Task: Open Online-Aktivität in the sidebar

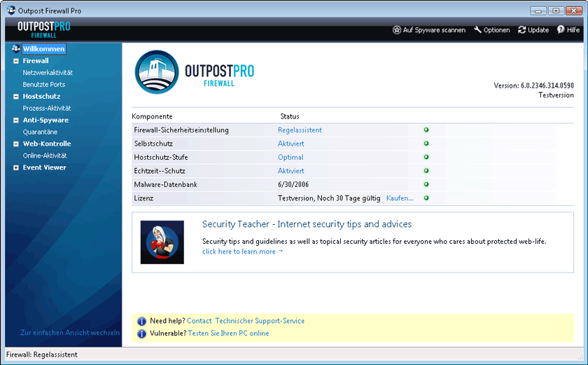Action: (45, 156)
